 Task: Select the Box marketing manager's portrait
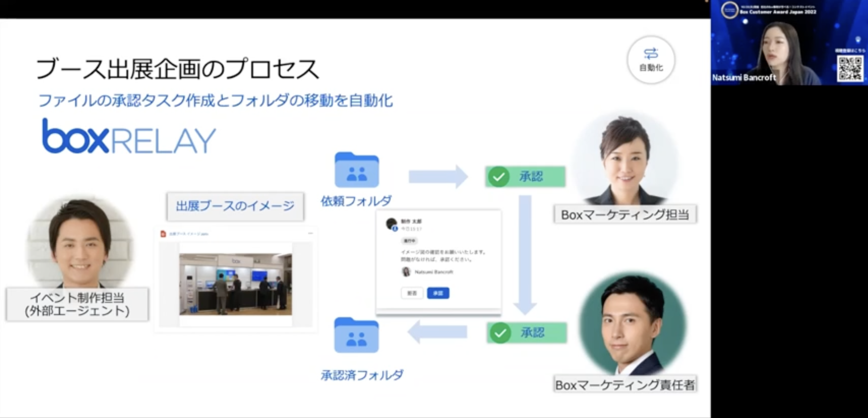pyautogui.click(x=632, y=324)
